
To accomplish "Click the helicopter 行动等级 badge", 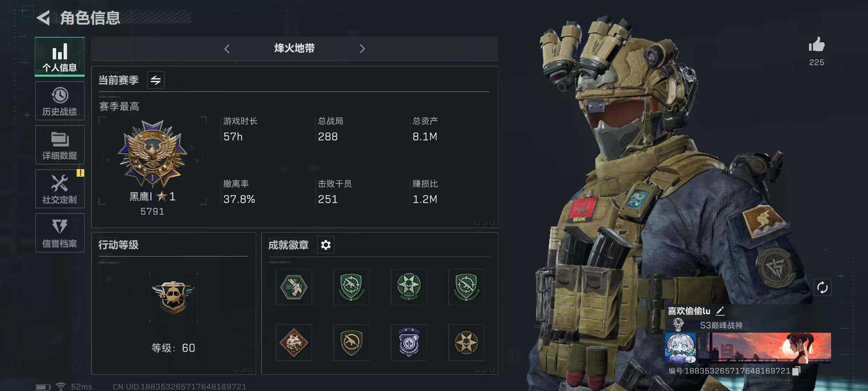I will point(173,297).
